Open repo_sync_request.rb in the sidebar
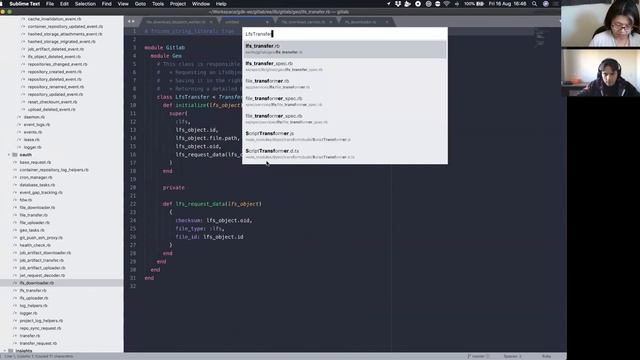 (x=40, y=328)
